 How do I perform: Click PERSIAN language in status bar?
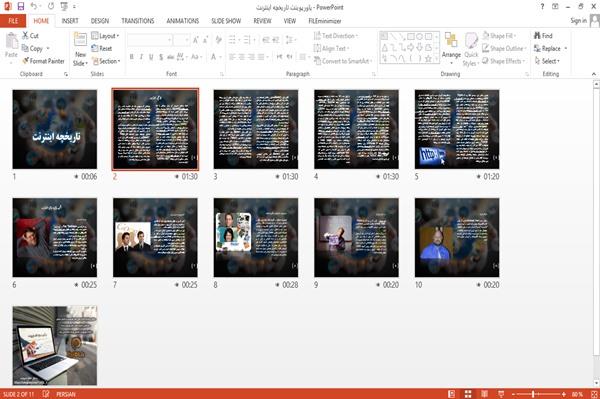(x=66, y=394)
